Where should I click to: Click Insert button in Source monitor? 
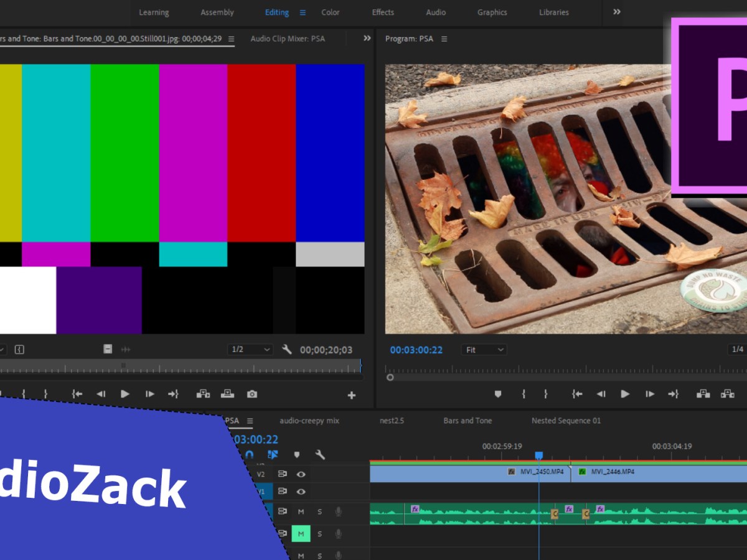click(x=203, y=394)
